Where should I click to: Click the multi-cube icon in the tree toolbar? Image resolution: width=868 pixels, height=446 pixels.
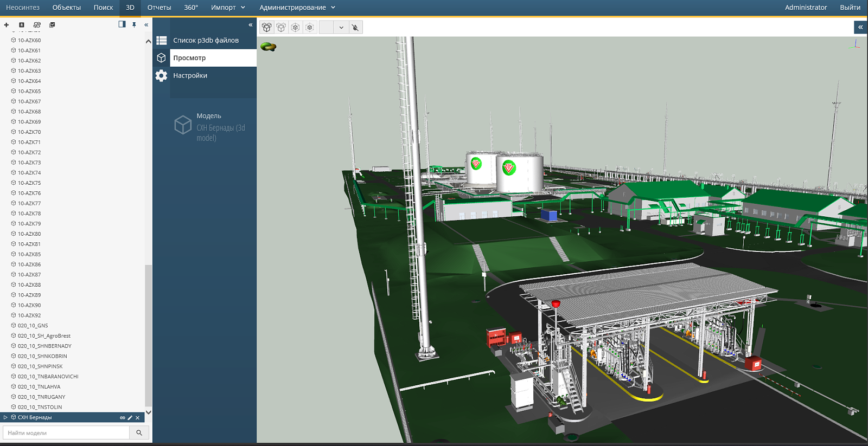pos(37,25)
